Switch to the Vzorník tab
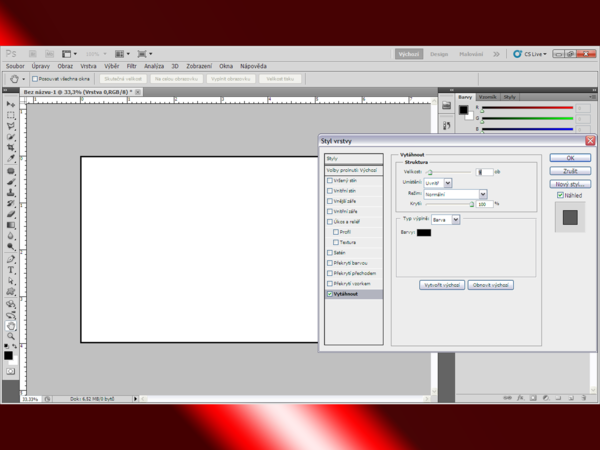Screen dimensions: 600x450 [x=490, y=96]
